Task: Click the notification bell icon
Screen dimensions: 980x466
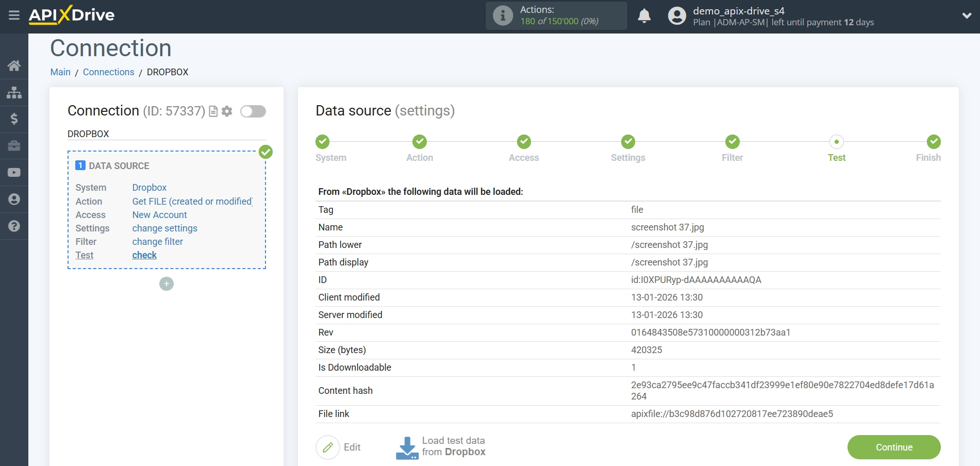Action: 643,16
